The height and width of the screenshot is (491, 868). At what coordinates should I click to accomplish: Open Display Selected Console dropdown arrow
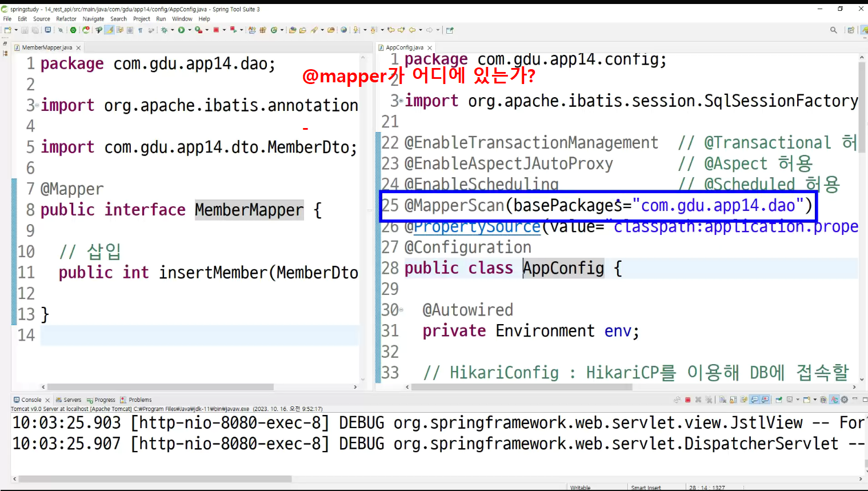point(798,400)
